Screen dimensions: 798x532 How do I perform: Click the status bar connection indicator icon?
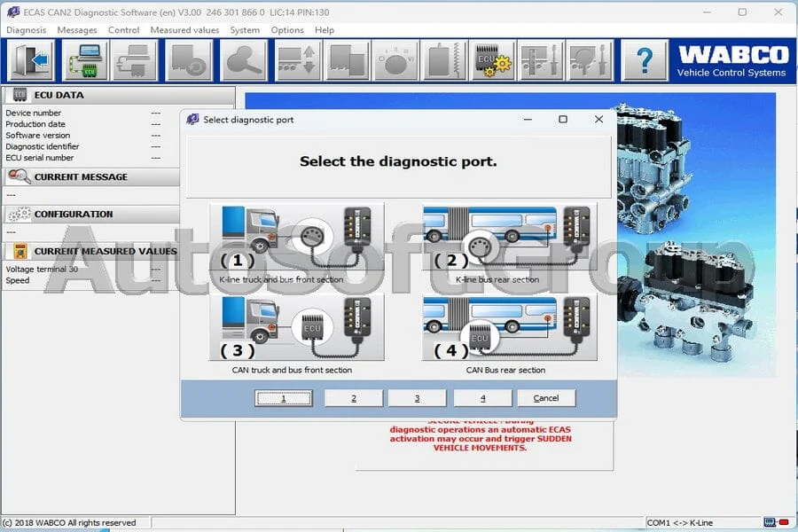(776, 522)
